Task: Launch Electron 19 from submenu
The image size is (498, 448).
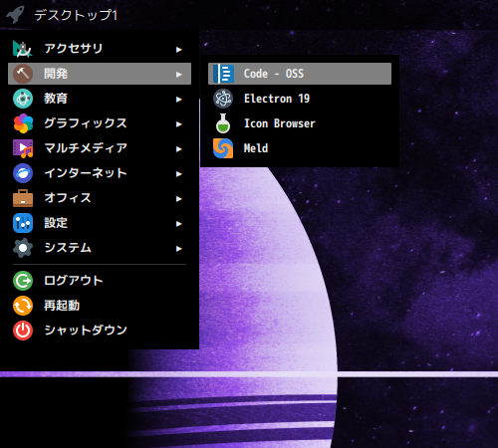Action: (300, 99)
